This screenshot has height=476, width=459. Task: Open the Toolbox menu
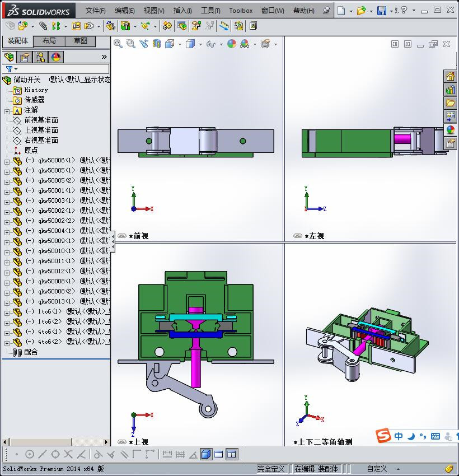coord(241,11)
